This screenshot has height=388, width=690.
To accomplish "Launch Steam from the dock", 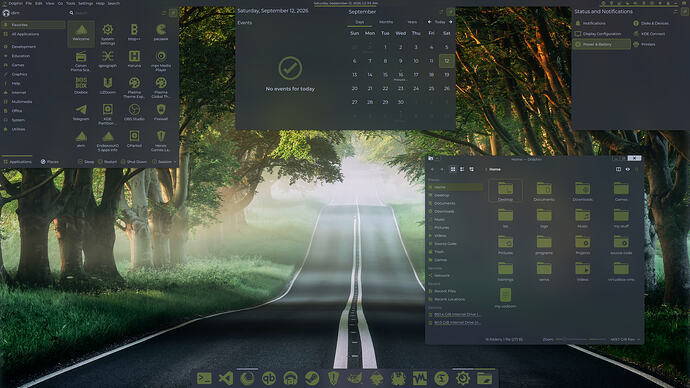I will [x=312, y=378].
